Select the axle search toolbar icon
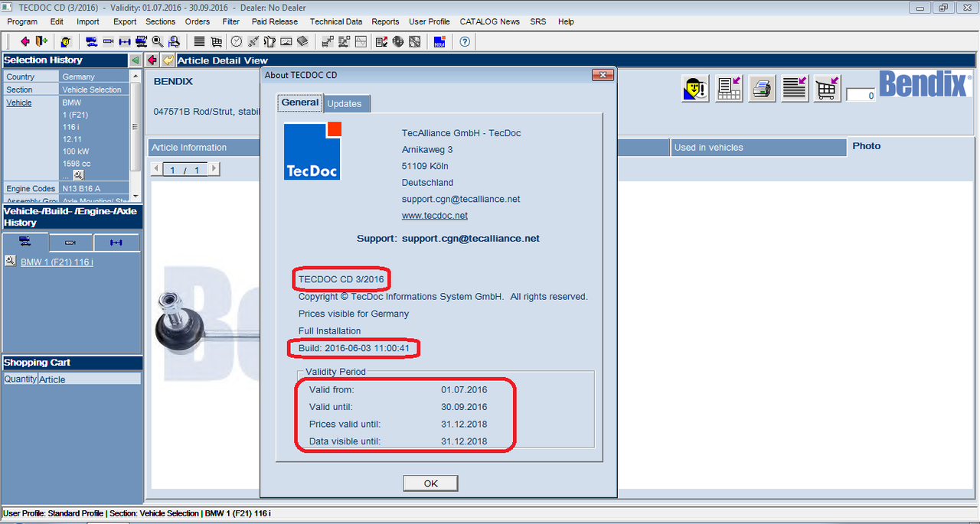Screen dimensions: 980x524 125,41
